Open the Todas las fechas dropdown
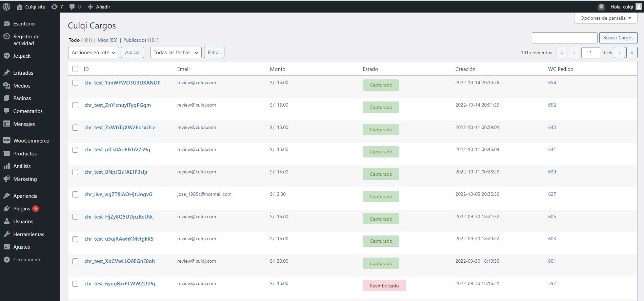644x301 pixels. (x=176, y=52)
